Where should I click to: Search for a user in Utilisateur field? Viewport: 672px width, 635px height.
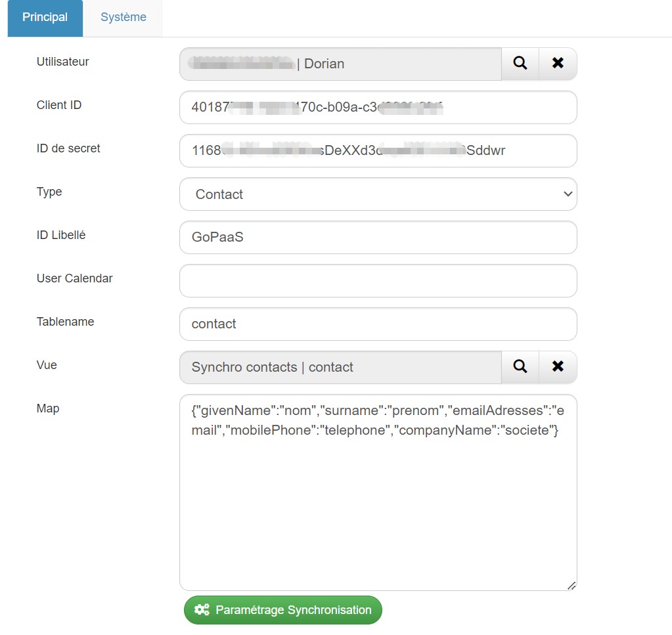point(520,64)
